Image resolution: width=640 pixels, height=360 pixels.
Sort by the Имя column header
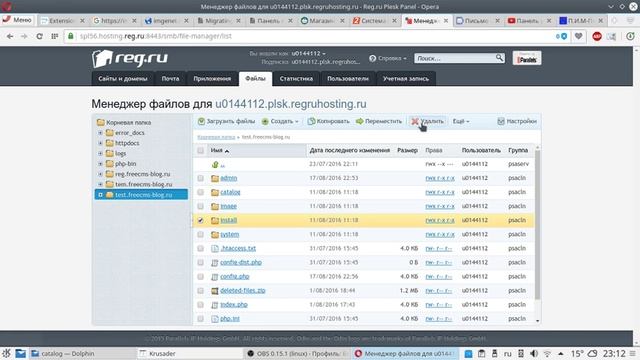220,151
